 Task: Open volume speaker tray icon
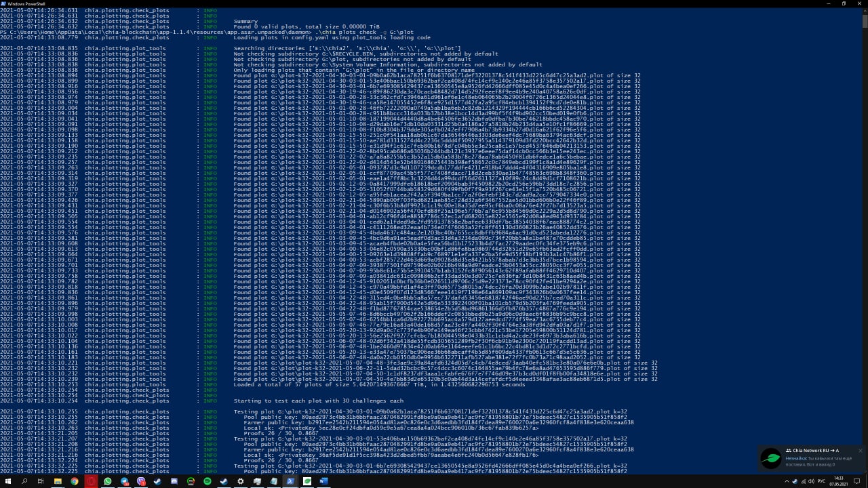[x=812, y=481]
